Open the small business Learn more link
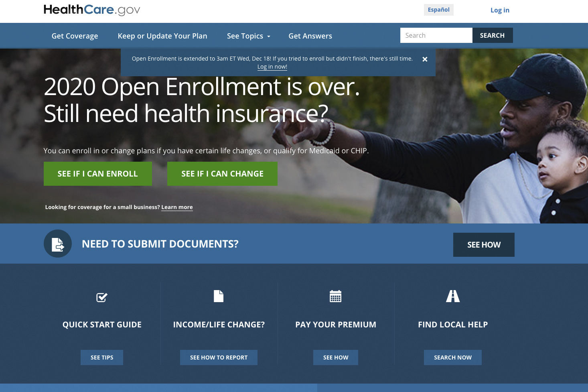Screen dimensions: 588x392 pyautogui.click(x=177, y=207)
